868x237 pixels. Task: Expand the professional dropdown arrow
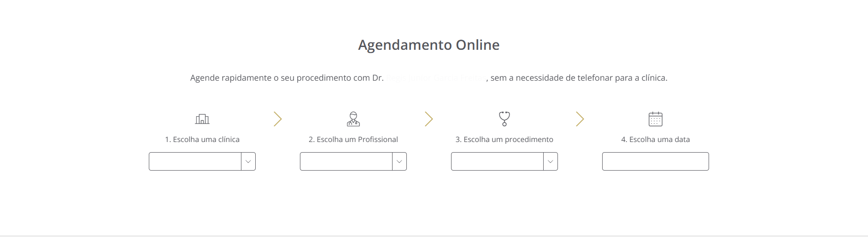point(399,161)
